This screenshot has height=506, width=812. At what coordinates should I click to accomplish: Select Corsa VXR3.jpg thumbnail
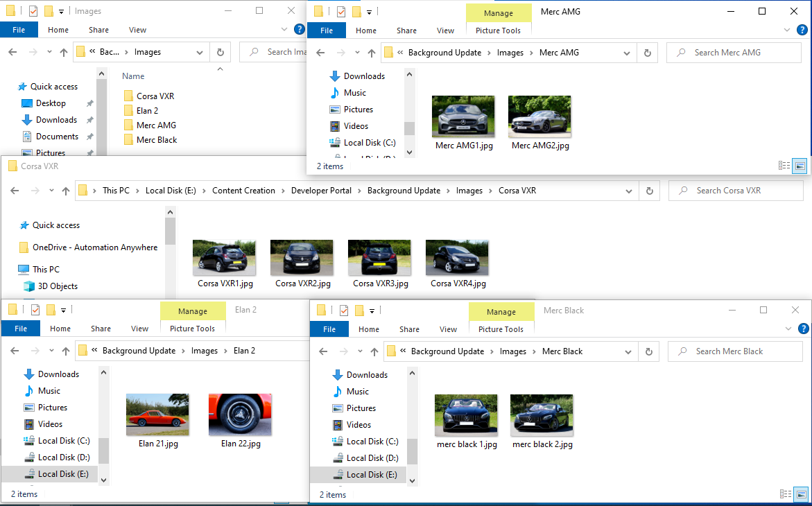[379, 257]
